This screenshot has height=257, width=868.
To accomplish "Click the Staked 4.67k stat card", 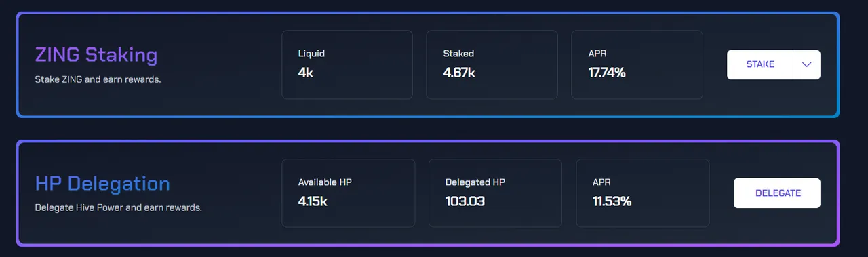I will coord(492,64).
